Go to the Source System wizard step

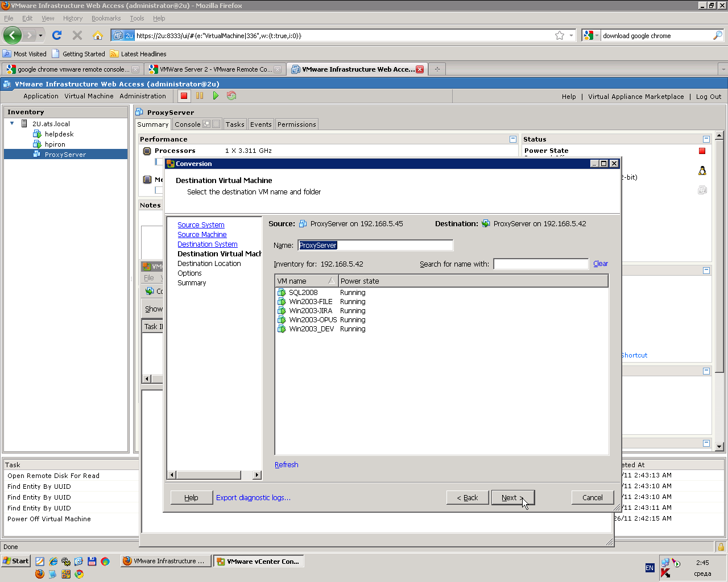(x=201, y=225)
